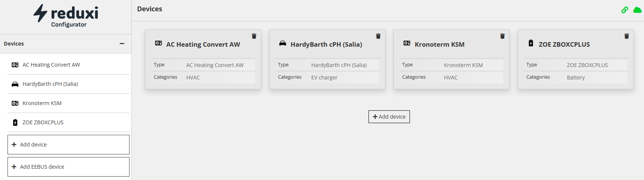Open the ZOE ZBOXCPLUS card title
This screenshot has width=644, height=180.
(x=564, y=44)
